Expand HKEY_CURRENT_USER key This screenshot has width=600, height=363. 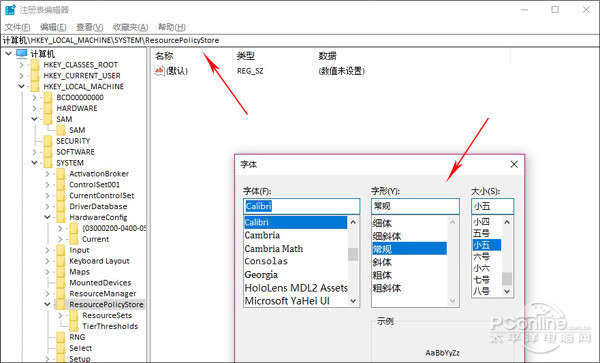pos(21,75)
